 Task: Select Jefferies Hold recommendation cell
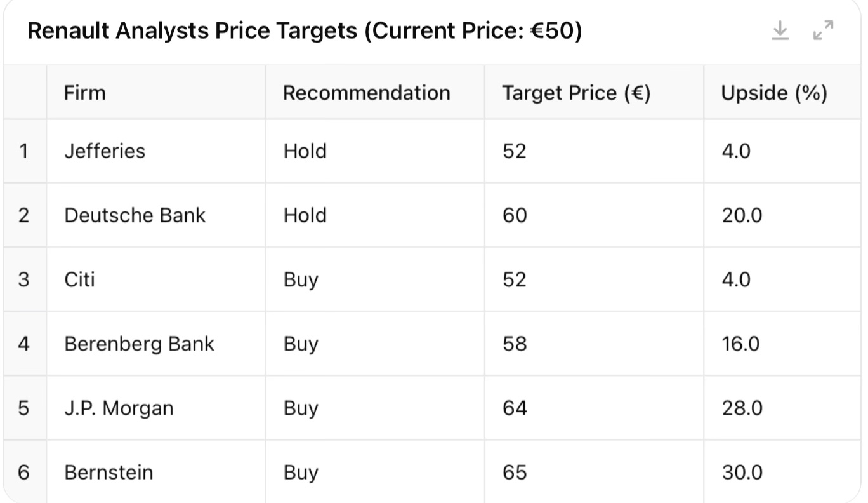point(305,151)
